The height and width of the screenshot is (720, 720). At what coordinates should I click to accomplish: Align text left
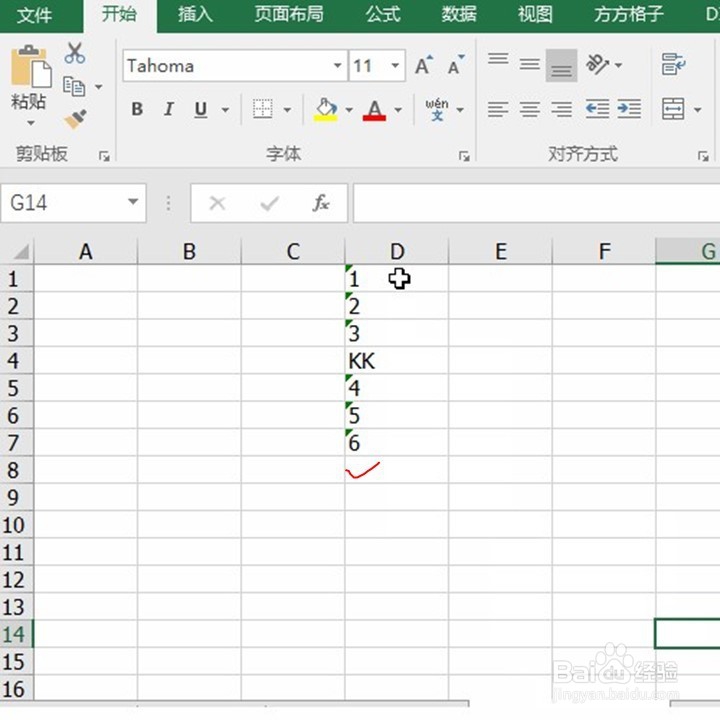point(498,109)
